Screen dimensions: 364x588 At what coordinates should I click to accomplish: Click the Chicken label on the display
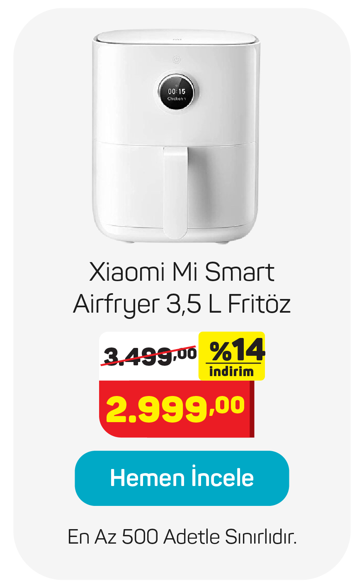(176, 99)
